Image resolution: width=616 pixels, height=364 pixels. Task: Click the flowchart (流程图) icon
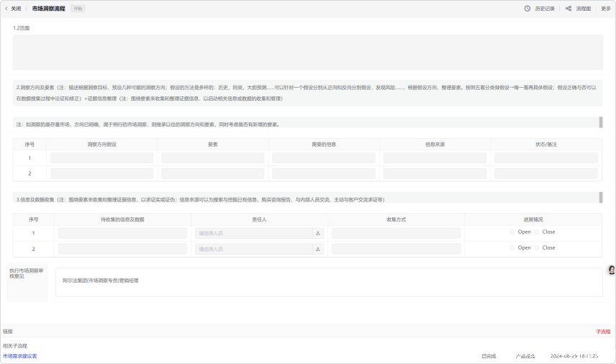point(569,9)
